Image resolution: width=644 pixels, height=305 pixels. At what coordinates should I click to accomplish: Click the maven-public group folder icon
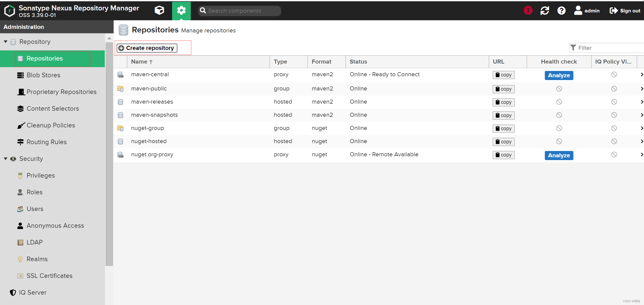click(120, 89)
